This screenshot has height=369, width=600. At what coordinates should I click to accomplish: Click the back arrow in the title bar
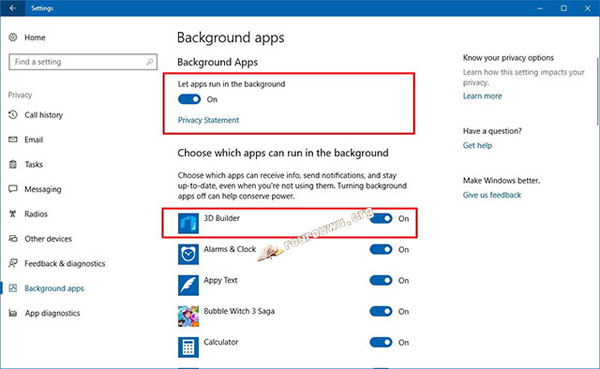pyautogui.click(x=13, y=8)
